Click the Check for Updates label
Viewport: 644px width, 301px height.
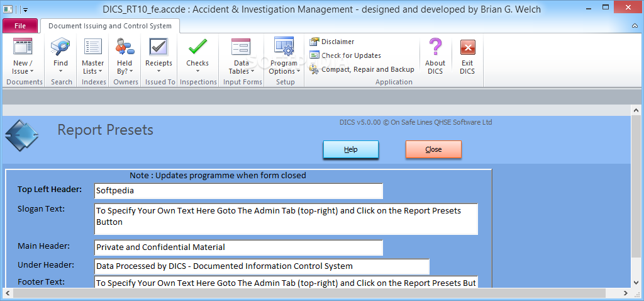[x=351, y=55]
